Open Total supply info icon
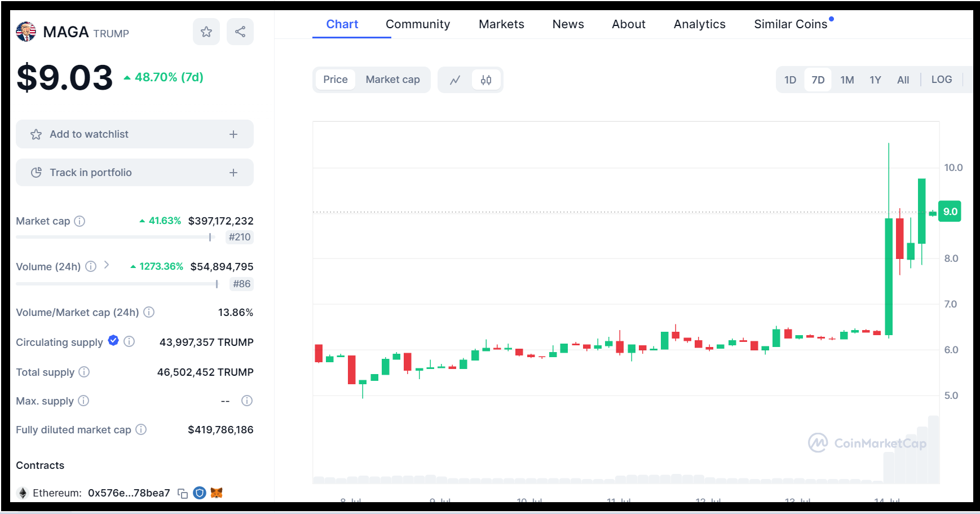This screenshot has width=980, height=514. pyautogui.click(x=84, y=372)
